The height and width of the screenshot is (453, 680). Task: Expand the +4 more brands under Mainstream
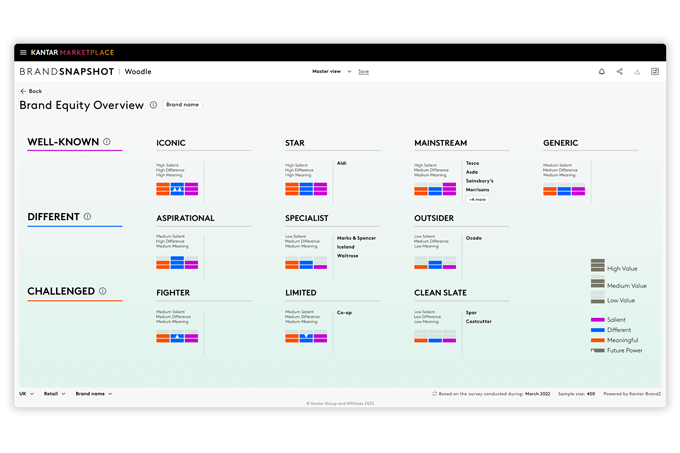[x=477, y=199]
